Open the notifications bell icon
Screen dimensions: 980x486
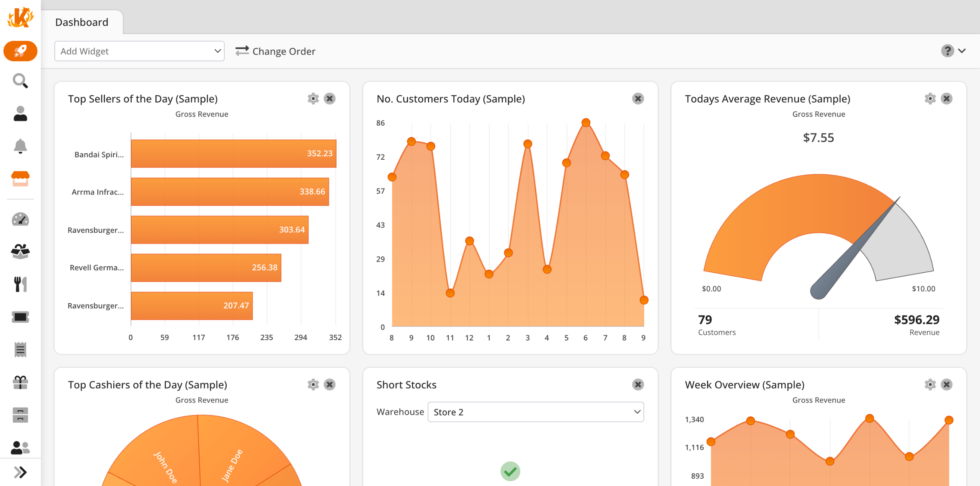20,146
